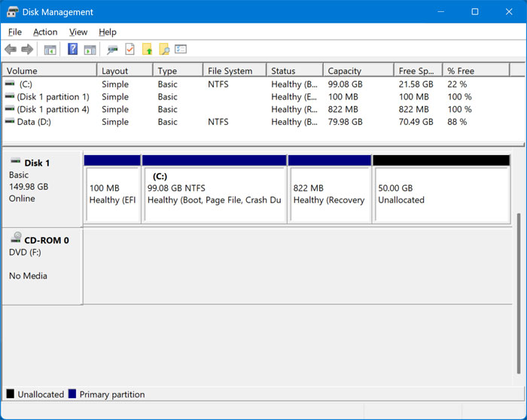
Task: Click the Properties checkmark document icon
Action: point(129,49)
